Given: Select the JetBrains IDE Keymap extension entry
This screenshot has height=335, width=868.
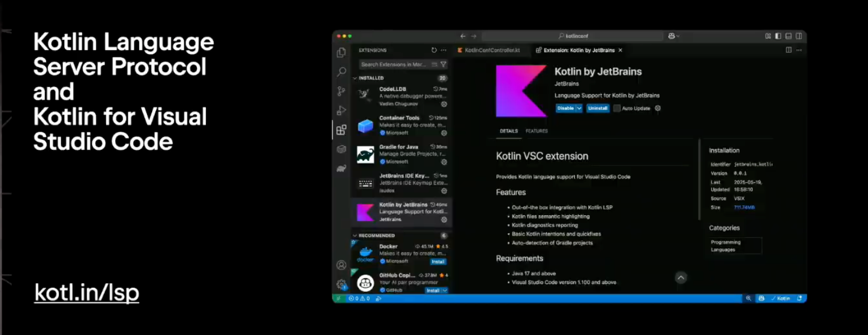Looking at the screenshot, I should (x=401, y=183).
